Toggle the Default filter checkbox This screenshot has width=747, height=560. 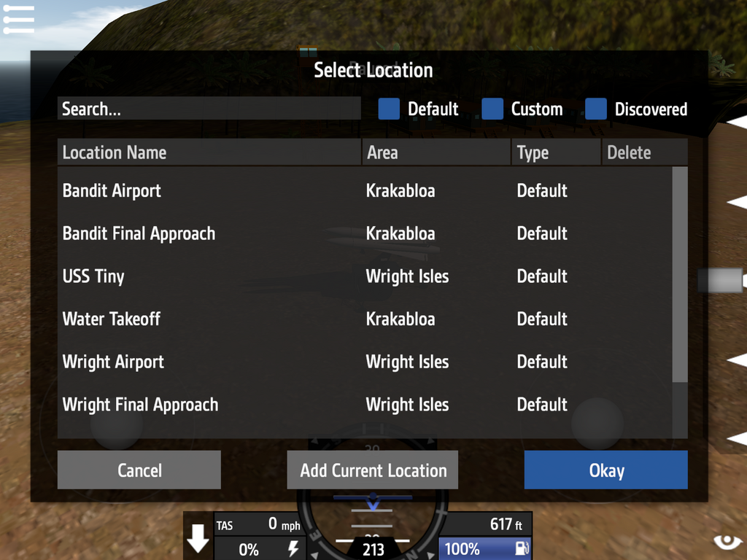pyautogui.click(x=389, y=109)
